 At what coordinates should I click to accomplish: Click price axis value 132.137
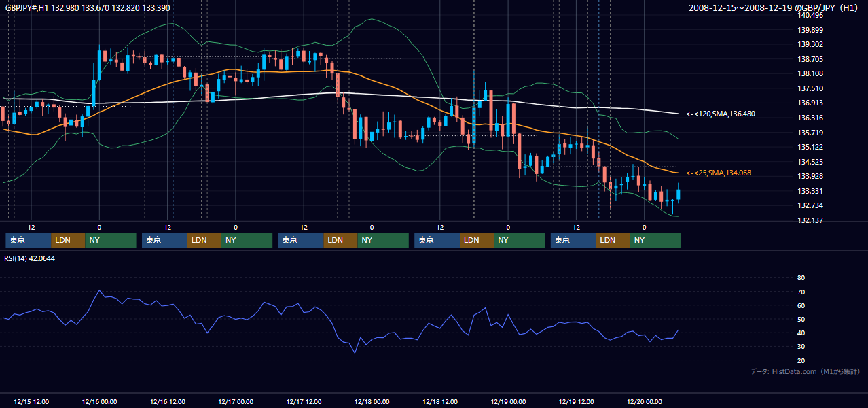811,220
